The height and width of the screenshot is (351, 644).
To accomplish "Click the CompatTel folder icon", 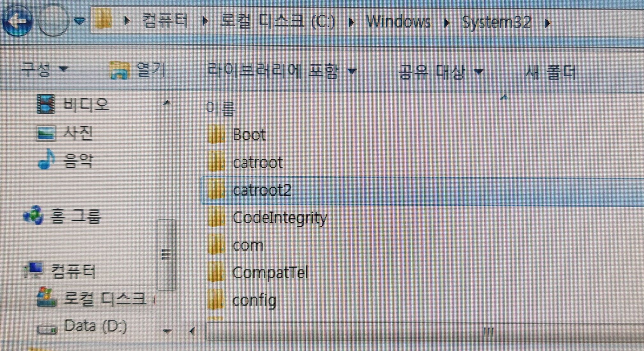I will click(x=216, y=272).
